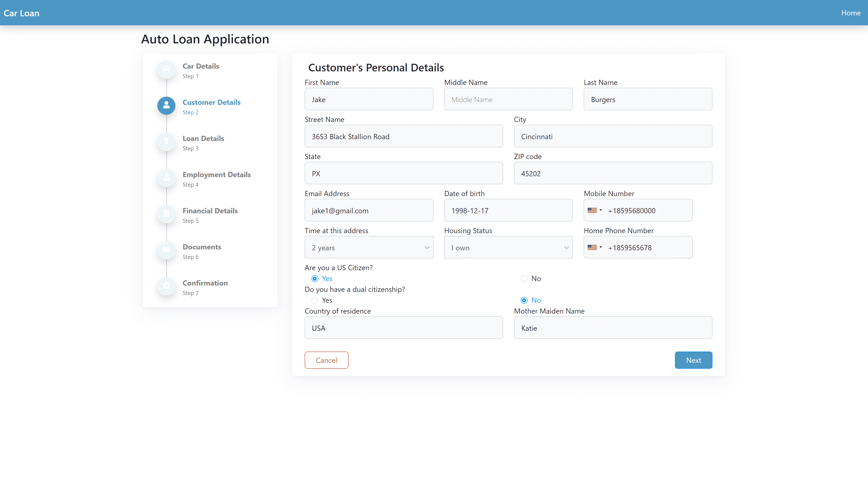The height and width of the screenshot is (488, 868).
Task: Focus the Date of birth field
Action: click(508, 210)
